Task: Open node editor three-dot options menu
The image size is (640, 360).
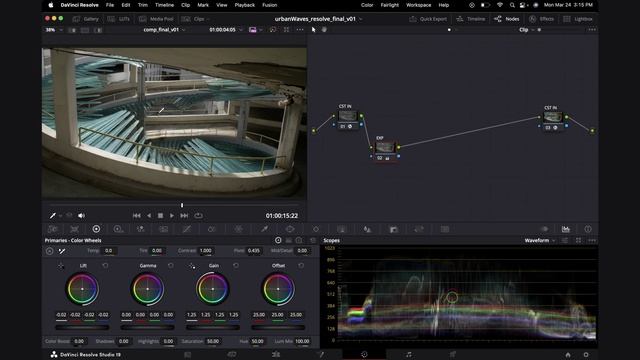Action: coord(592,30)
